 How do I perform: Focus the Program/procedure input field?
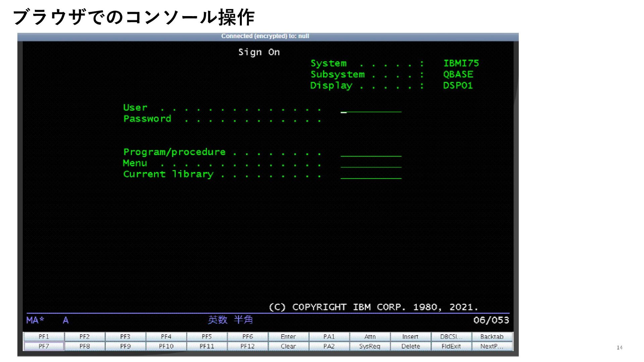tap(371, 153)
